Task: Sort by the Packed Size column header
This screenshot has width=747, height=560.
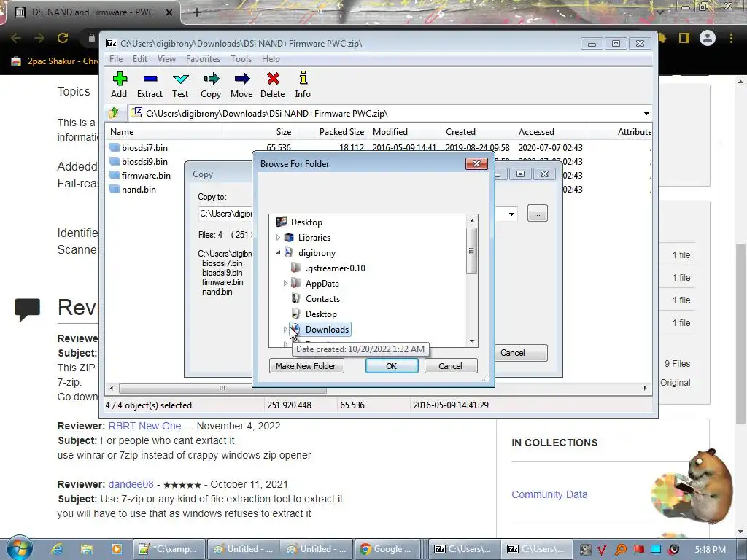Action: tap(331, 132)
